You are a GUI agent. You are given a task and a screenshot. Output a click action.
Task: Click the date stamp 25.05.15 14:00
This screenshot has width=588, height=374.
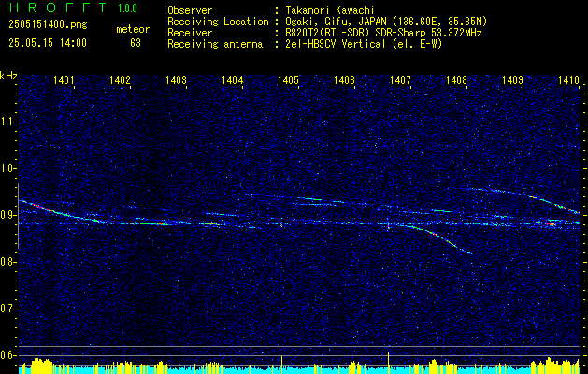tap(48, 43)
